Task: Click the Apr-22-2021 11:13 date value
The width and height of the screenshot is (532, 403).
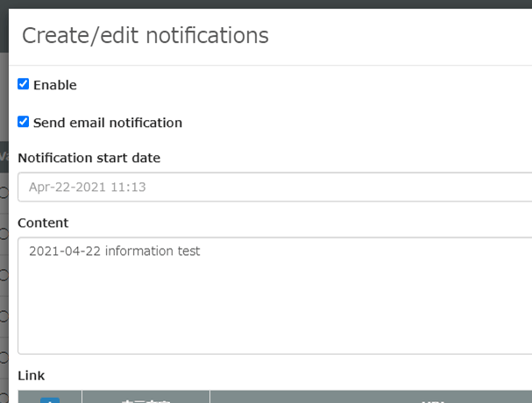Action: (x=87, y=187)
